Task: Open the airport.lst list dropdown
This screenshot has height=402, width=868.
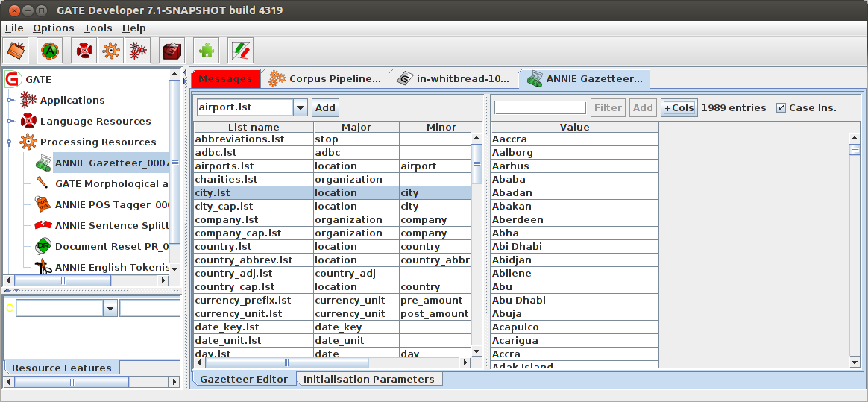Action: [x=300, y=107]
